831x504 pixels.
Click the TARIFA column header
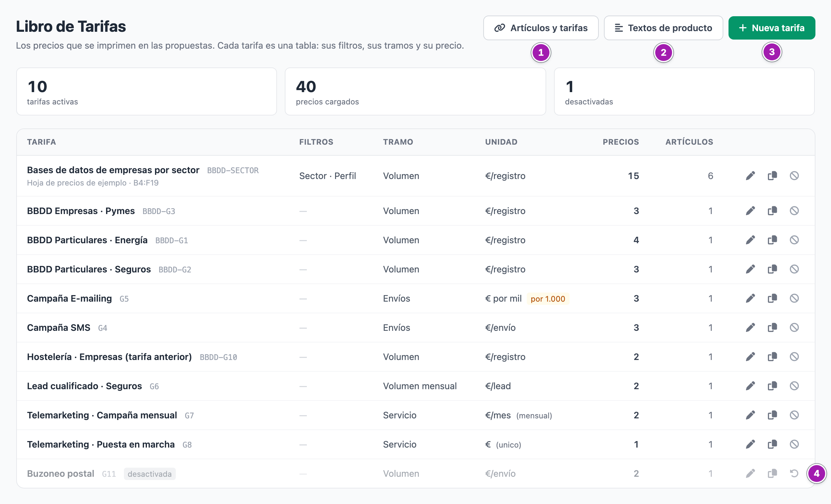42,142
